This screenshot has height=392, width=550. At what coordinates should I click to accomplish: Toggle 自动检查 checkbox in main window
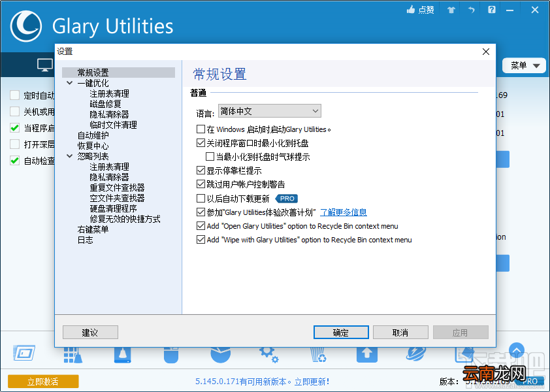coord(15,161)
